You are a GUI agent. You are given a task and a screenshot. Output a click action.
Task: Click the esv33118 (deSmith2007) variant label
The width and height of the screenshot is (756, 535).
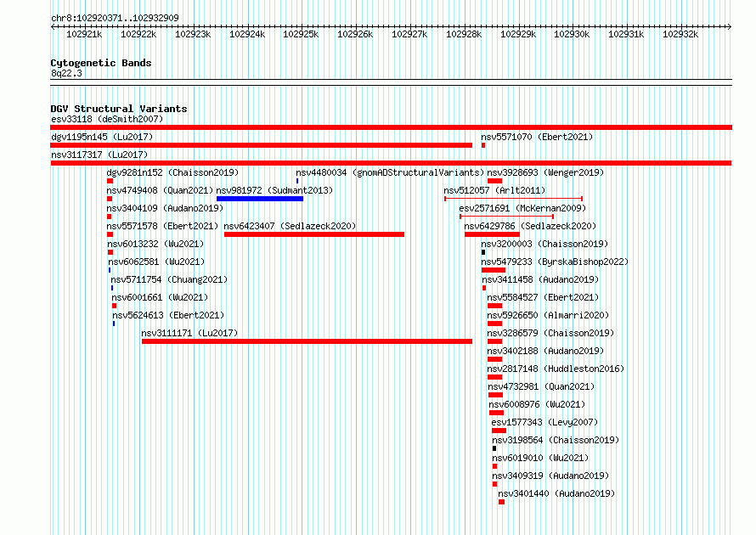coord(107,119)
